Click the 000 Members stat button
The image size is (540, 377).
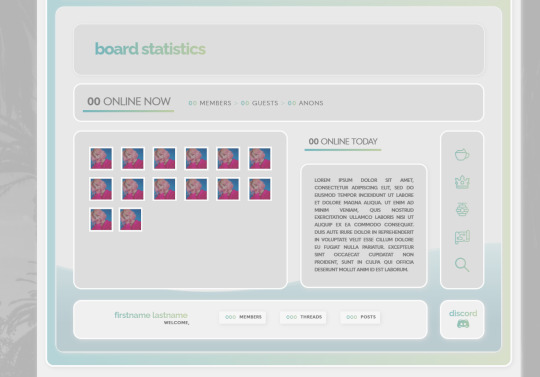tap(242, 317)
